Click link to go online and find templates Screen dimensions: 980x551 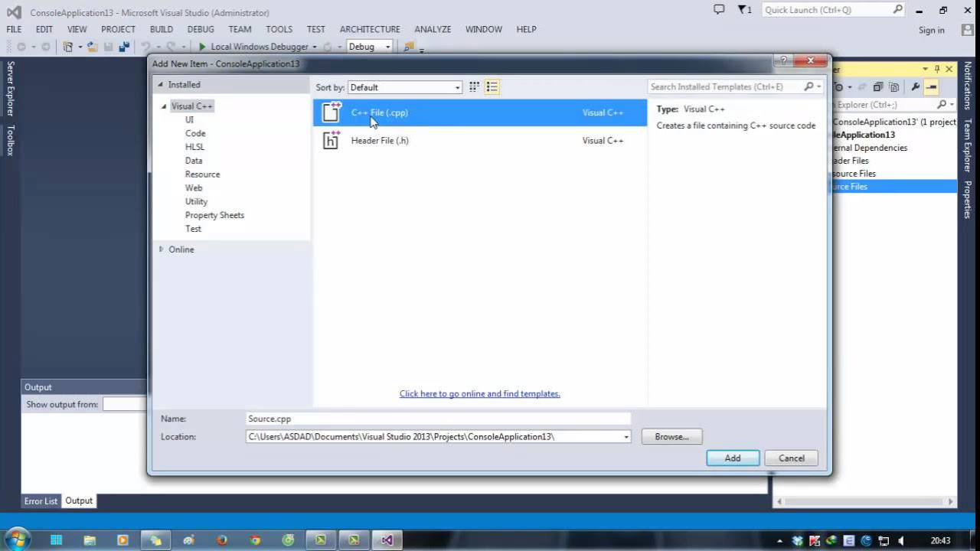[480, 393]
